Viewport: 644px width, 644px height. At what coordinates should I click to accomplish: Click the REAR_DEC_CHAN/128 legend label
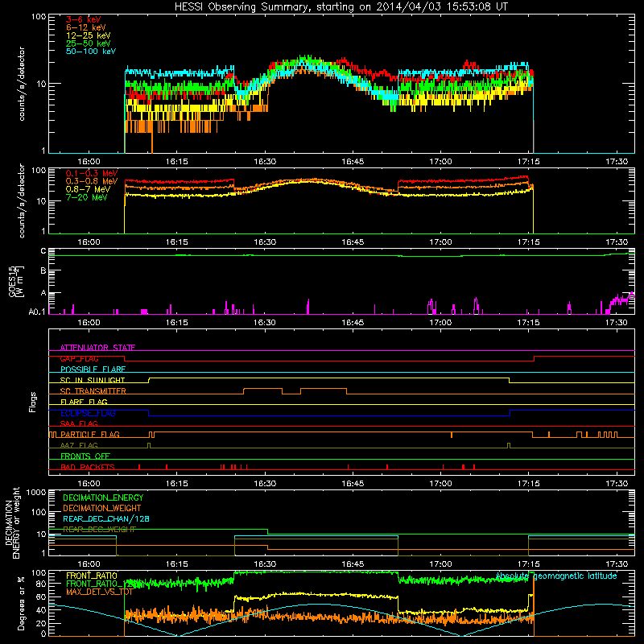coord(106,518)
